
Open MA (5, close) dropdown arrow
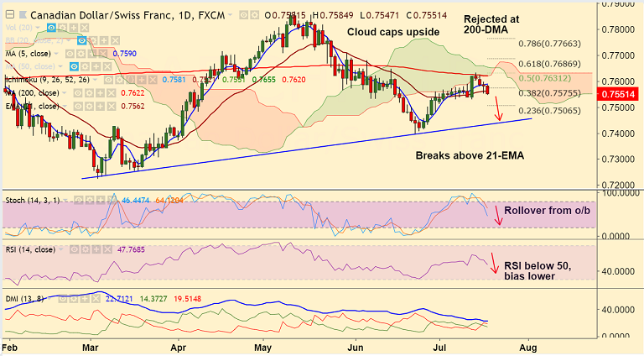tap(56, 54)
